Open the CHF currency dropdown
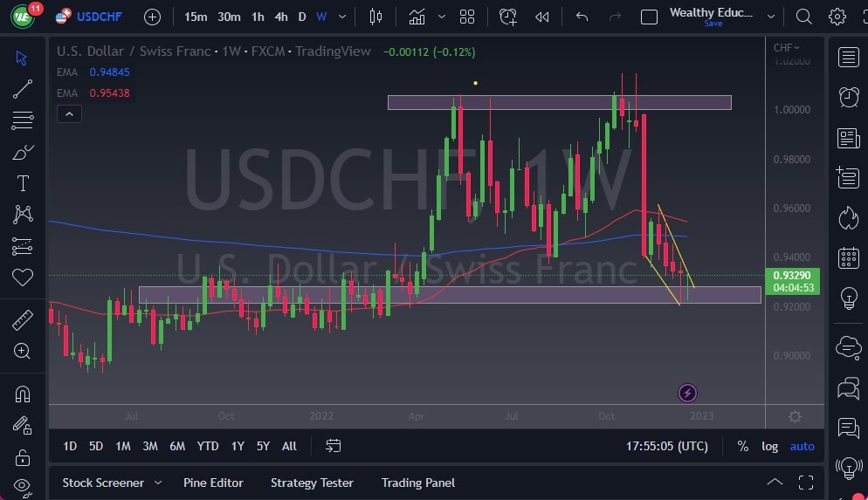This screenshot has width=868, height=500. click(786, 48)
